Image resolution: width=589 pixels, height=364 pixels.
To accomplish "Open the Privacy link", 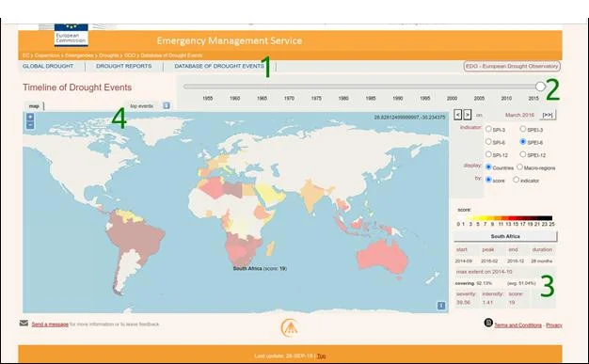I will tap(554, 325).
